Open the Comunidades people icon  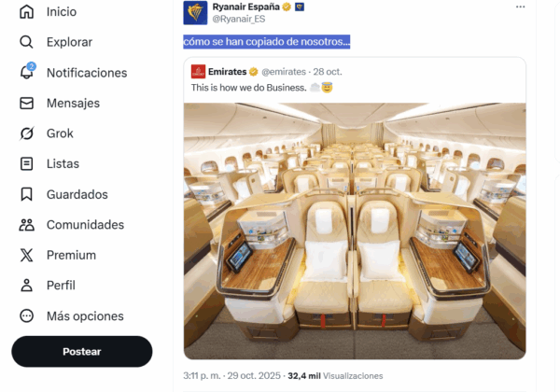click(26, 225)
